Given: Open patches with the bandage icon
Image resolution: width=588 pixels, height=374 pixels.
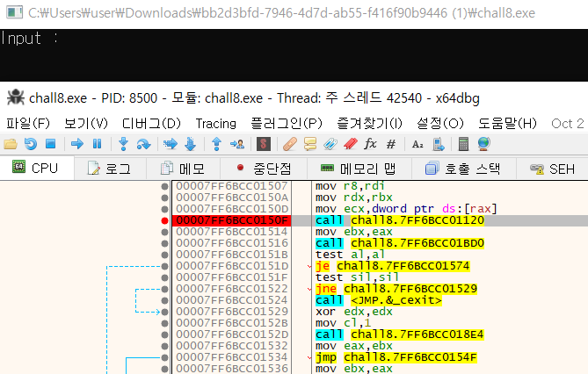Looking at the screenshot, I should pos(290,144).
